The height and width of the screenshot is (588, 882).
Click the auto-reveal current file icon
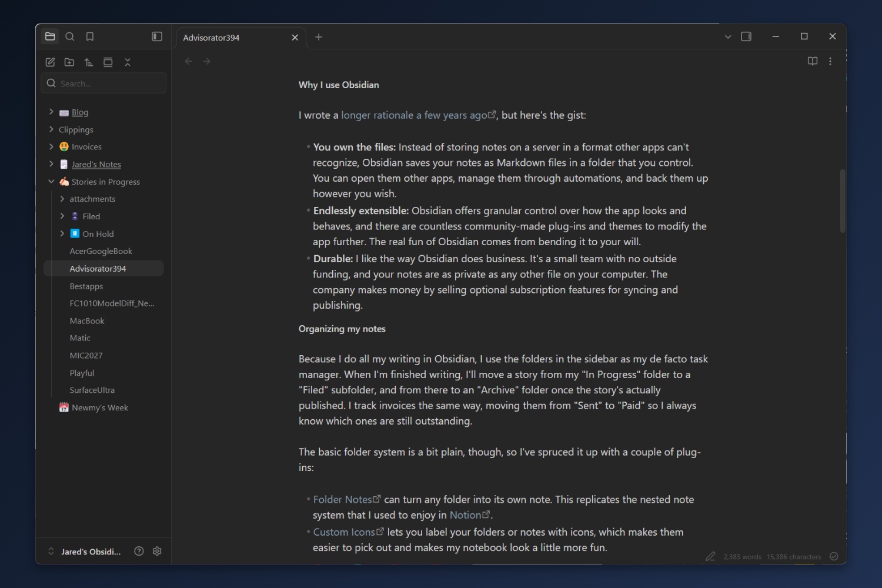pos(108,62)
